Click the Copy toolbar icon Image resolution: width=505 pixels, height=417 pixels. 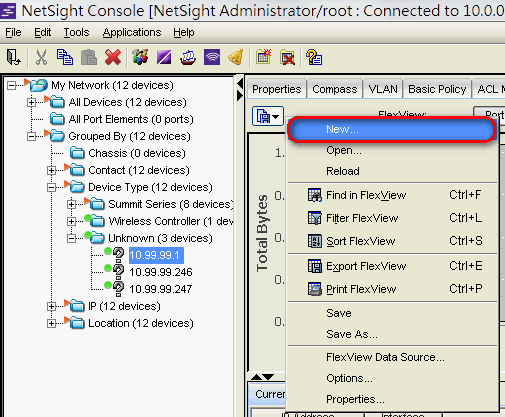(x=65, y=57)
